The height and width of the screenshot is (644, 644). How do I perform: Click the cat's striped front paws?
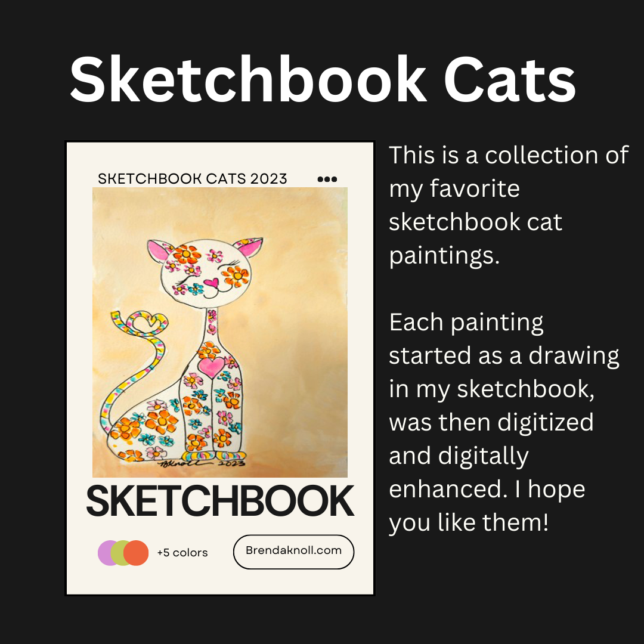coord(215,456)
